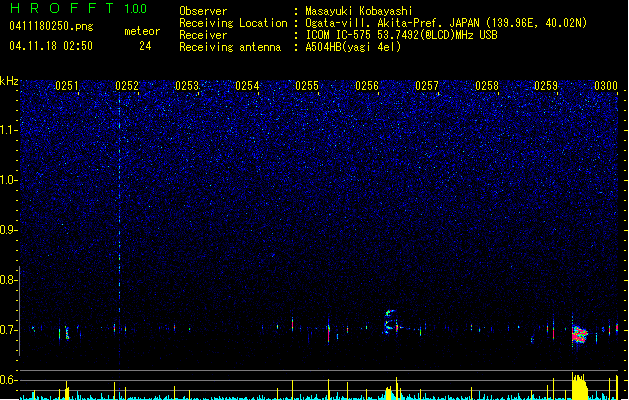Click the 0254 time marker
Viewport: 629px width, 400px height.
[x=247, y=86]
